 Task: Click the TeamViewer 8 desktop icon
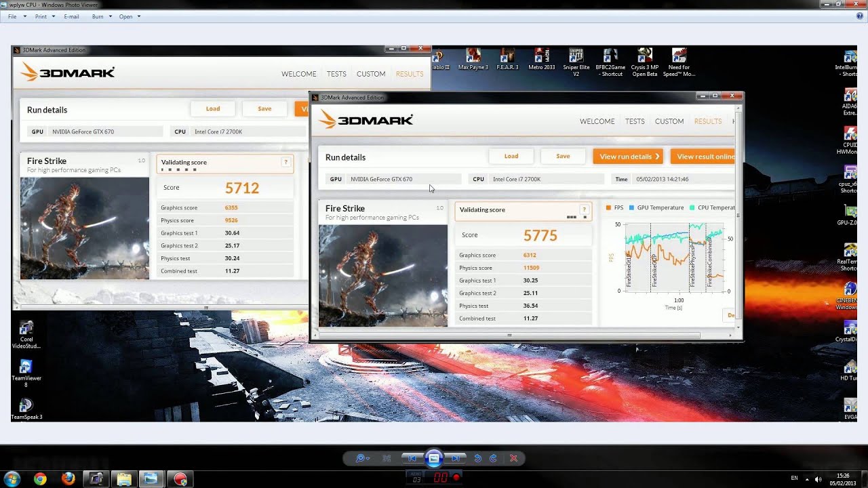click(26, 373)
